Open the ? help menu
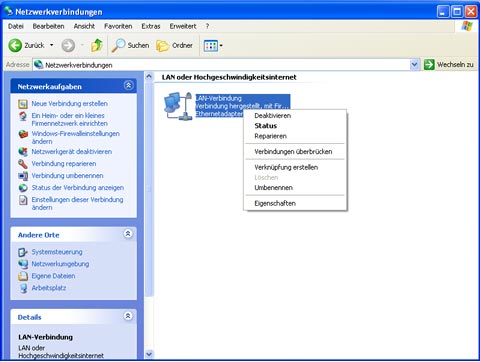The width and height of the screenshot is (480, 362). click(x=207, y=26)
